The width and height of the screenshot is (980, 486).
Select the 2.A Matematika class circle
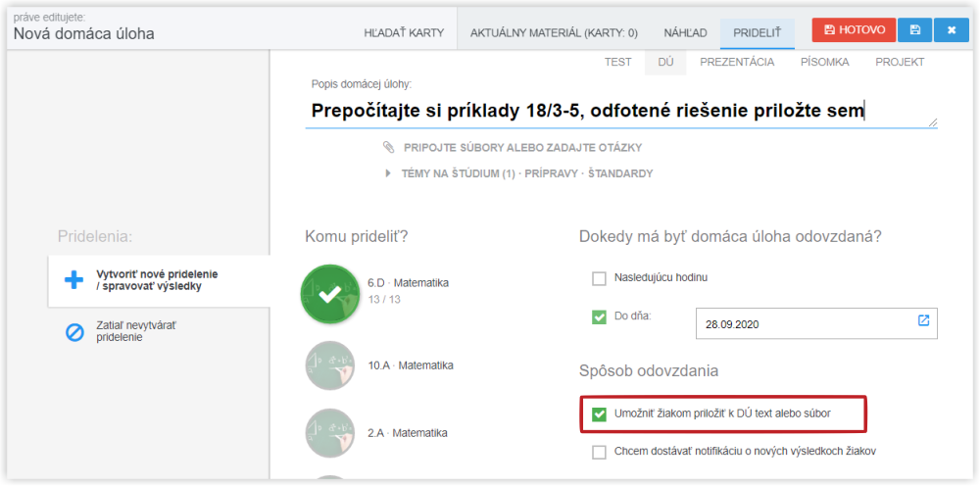(x=330, y=433)
